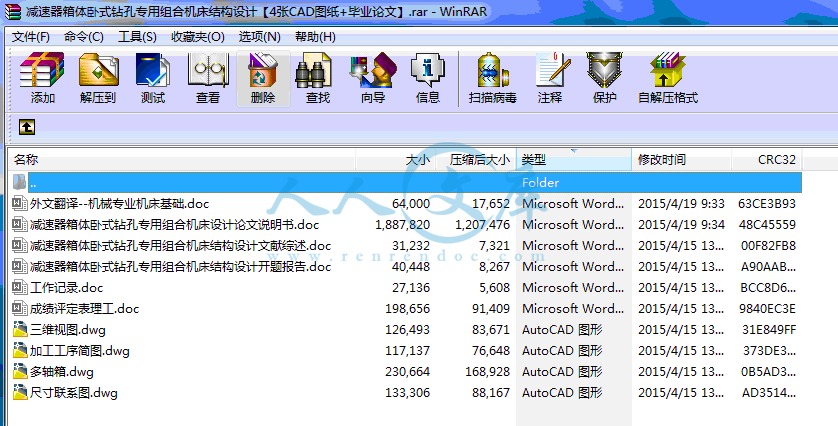The image size is (838, 426).
Task: Click packed size value 17,652
Action: [x=491, y=204]
